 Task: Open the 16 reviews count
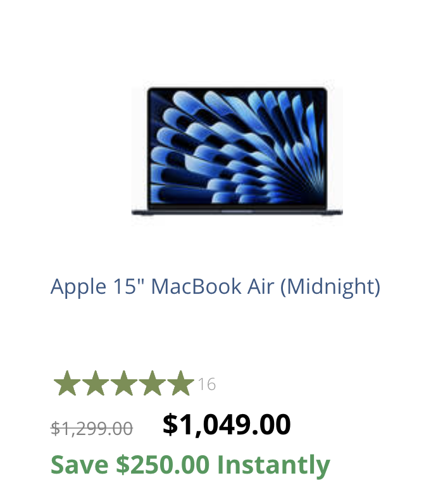pyautogui.click(x=206, y=384)
